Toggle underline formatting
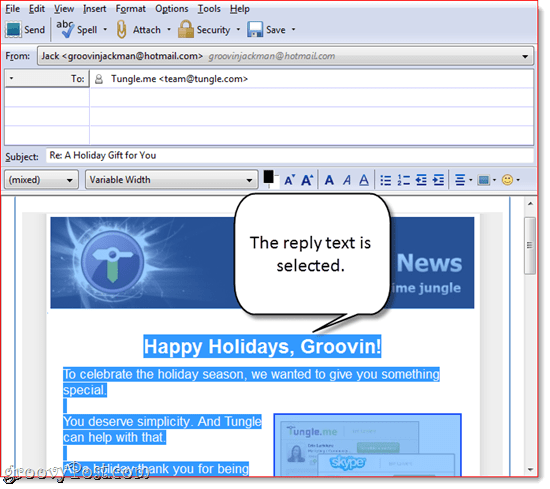This screenshot has width=550, height=489. click(x=364, y=180)
